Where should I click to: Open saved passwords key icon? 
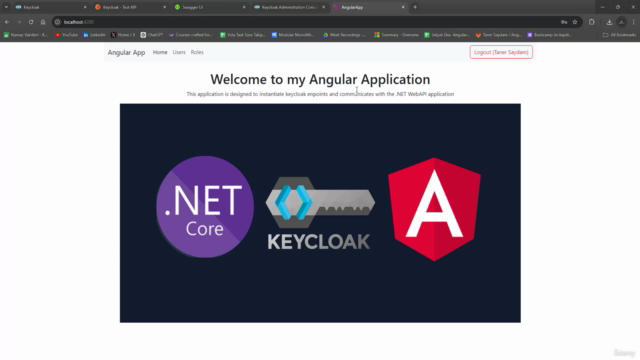tap(564, 22)
